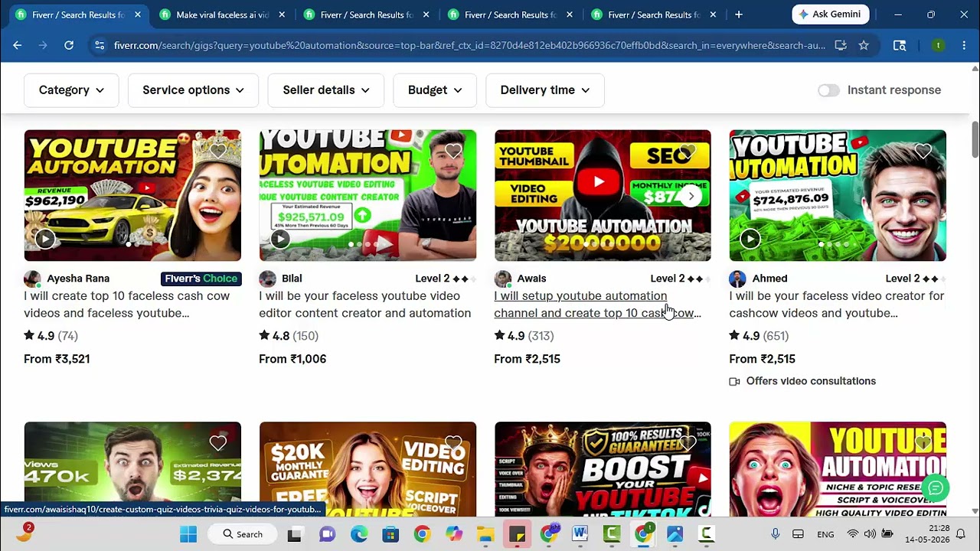Favorite the Boost Your YouTube gig heart
This screenshot has height=551, width=980.
pos(688,442)
